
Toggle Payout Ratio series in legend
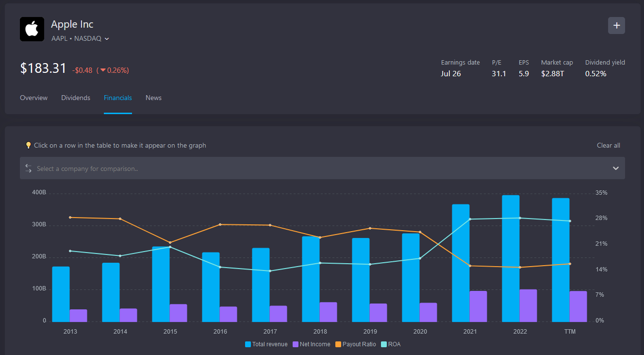pyautogui.click(x=356, y=344)
